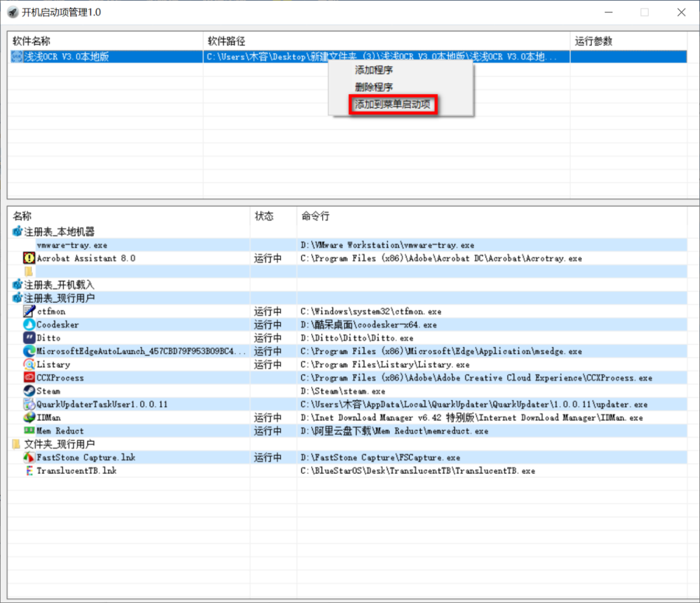Select the MicrosoftEdgeAutoLaunch entry name
Image resolution: width=700 pixels, height=603 pixels.
coord(141,351)
